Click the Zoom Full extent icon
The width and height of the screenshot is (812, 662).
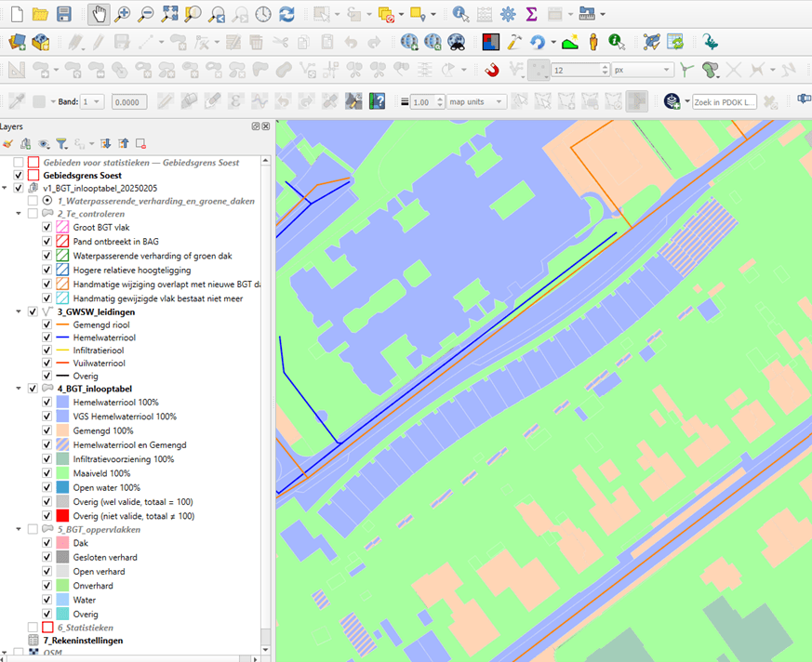[x=169, y=14]
